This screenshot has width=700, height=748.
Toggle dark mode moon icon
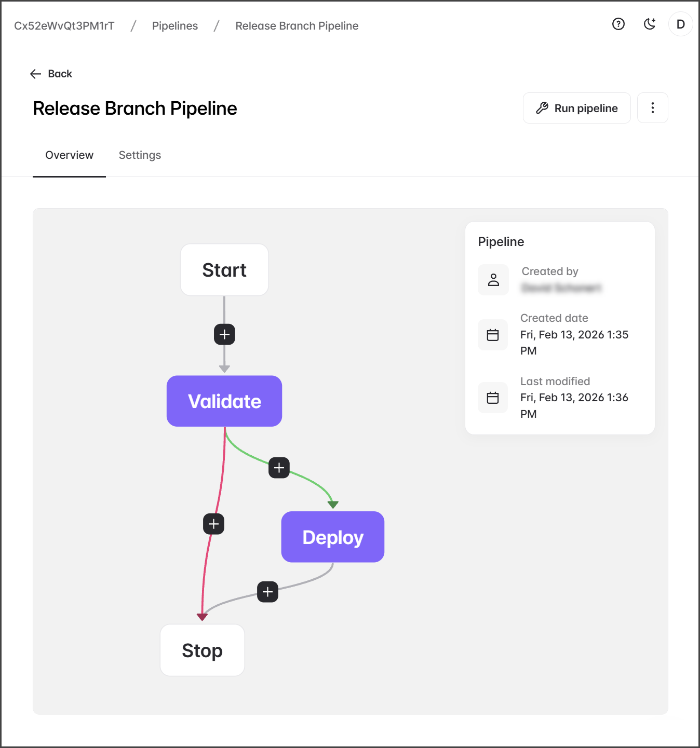point(649,24)
